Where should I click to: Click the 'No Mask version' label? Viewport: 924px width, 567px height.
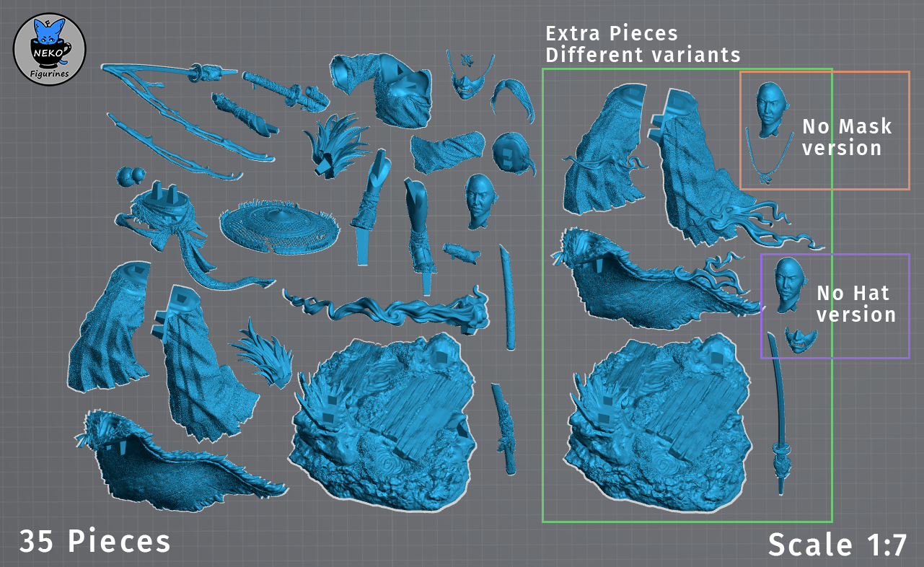pyautogui.click(x=847, y=137)
